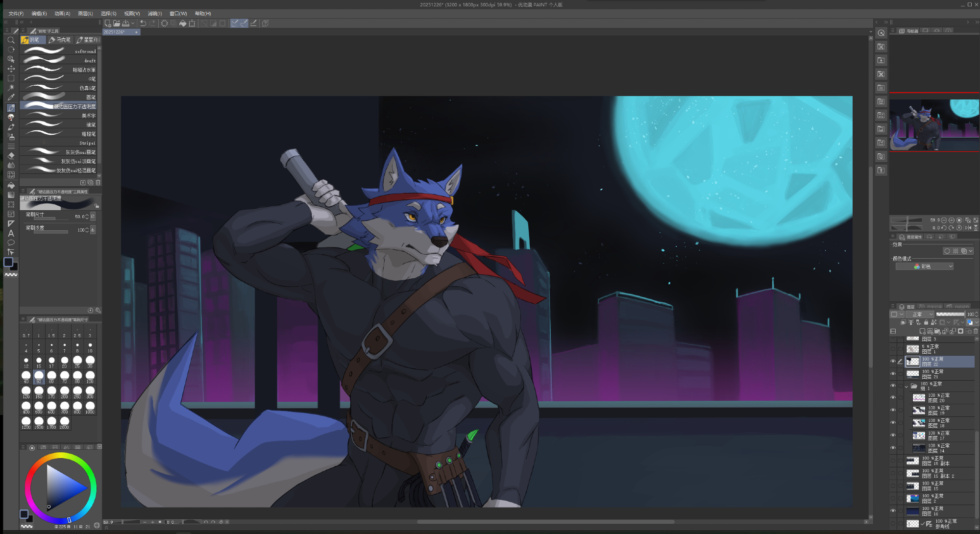
Task: Click the open file folder icon
Action: point(117,23)
